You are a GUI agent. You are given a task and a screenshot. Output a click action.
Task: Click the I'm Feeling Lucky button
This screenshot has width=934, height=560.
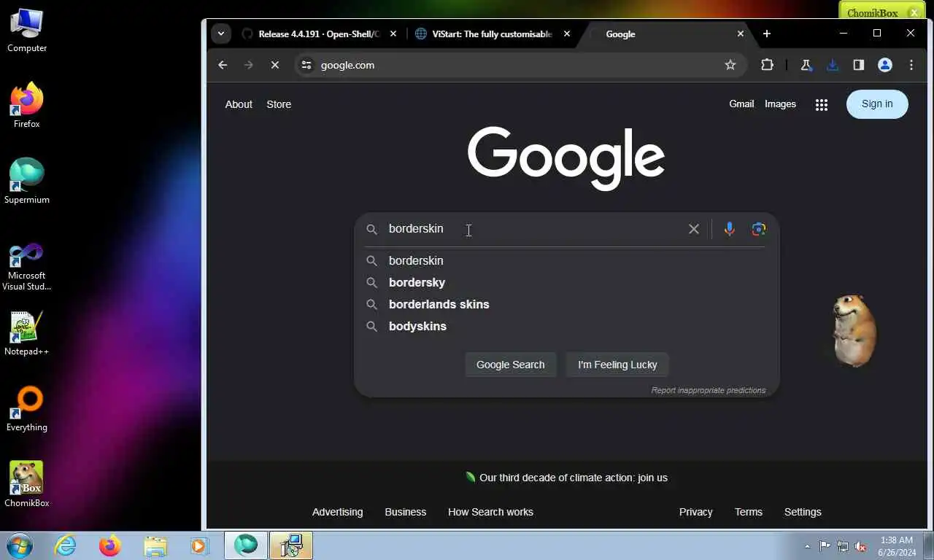tap(617, 365)
